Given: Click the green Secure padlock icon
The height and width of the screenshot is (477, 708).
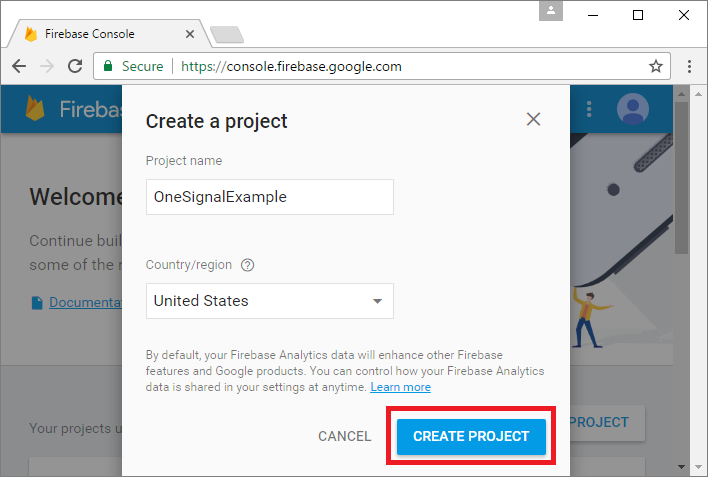Looking at the screenshot, I should tap(108, 66).
